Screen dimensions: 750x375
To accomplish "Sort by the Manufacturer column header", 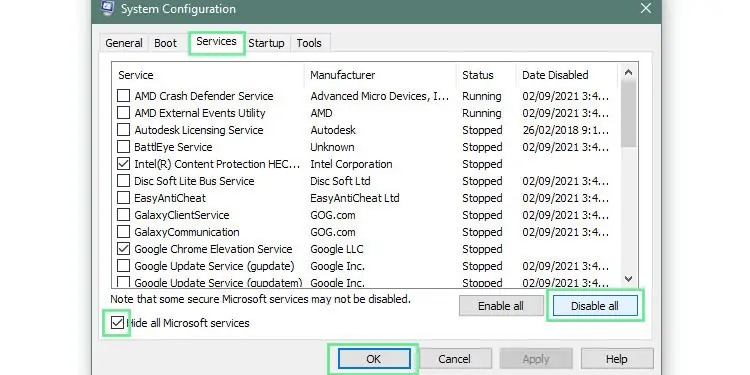I will pyautogui.click(x=380, y=75).
